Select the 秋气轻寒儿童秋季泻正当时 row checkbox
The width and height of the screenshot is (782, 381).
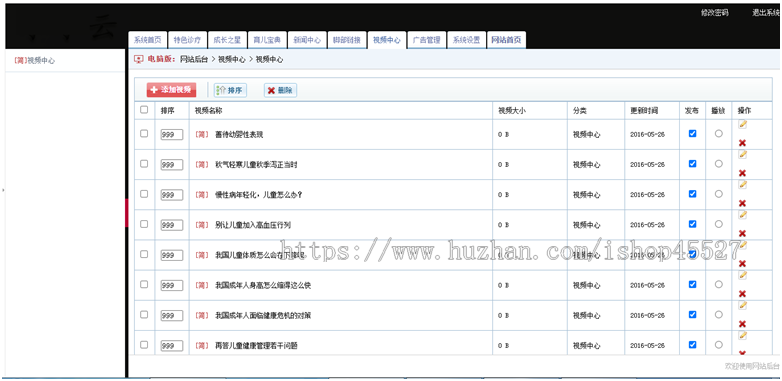tap(144, 164)
